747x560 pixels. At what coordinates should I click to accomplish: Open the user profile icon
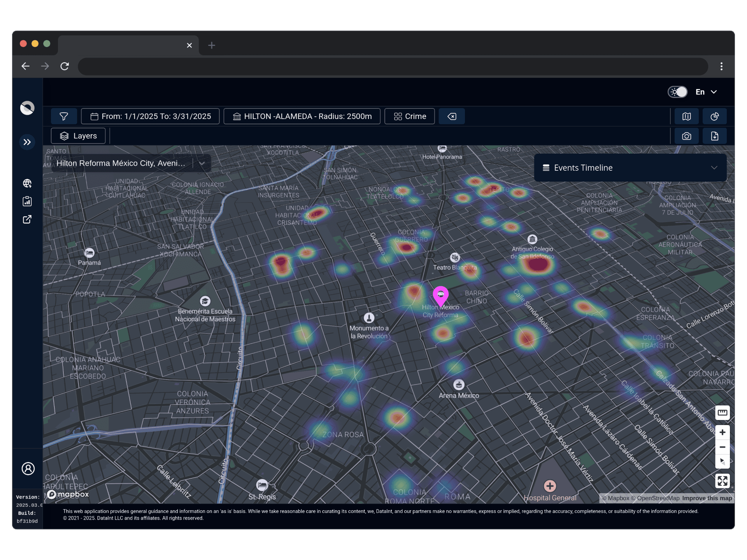[28, 469]
